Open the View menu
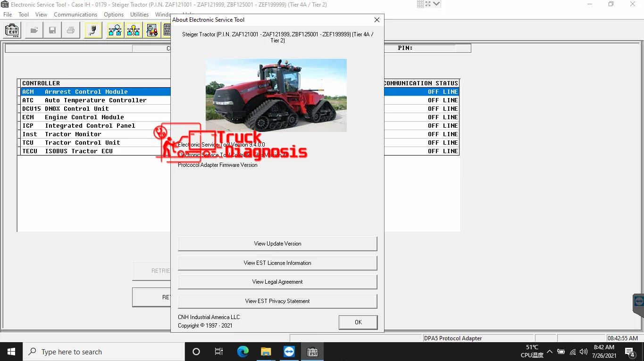The height and width of the screenshot is (361, 644). pos(41,15)
